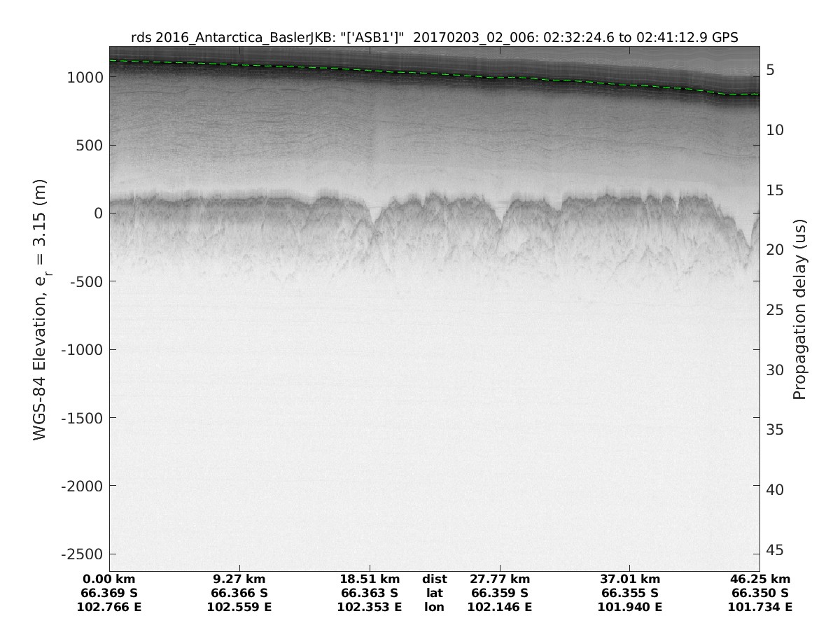Click the 25 propagation delay tick label

pyautogui.click(x=774, y=310)
